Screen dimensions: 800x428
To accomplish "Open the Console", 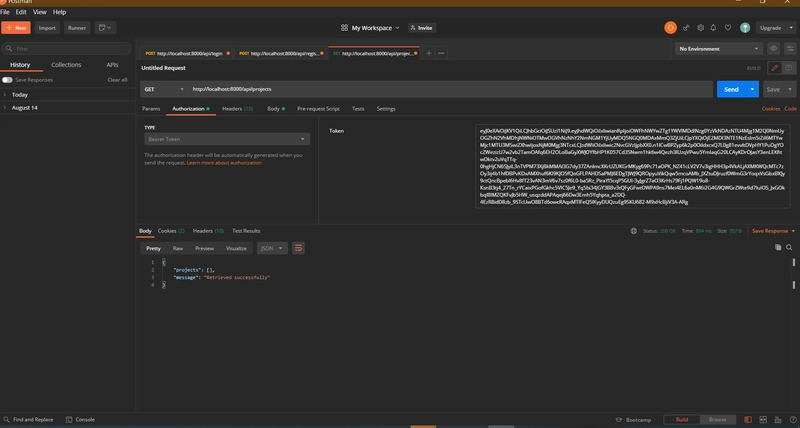I will point(81,419).
